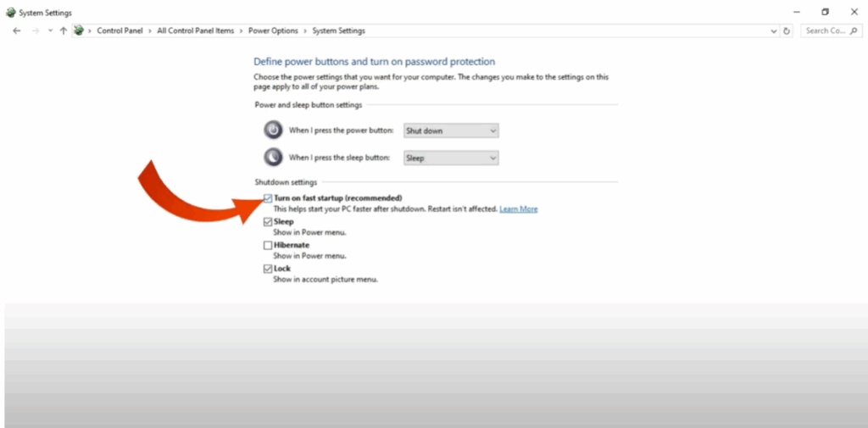Click 'Shutdown settings' section label
The height and width of the screenshot is (428, 868).
[287, 181]
